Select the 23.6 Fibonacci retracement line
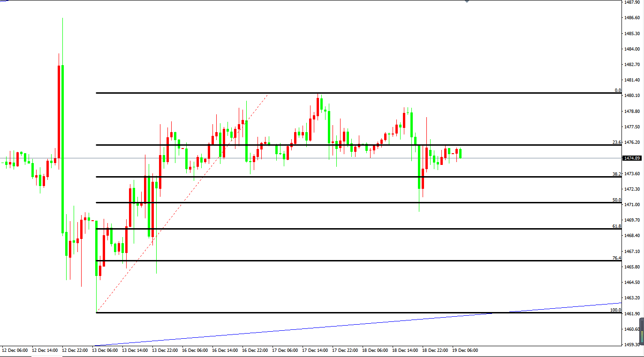The image size is (644, 357). (x=516, y=145)
